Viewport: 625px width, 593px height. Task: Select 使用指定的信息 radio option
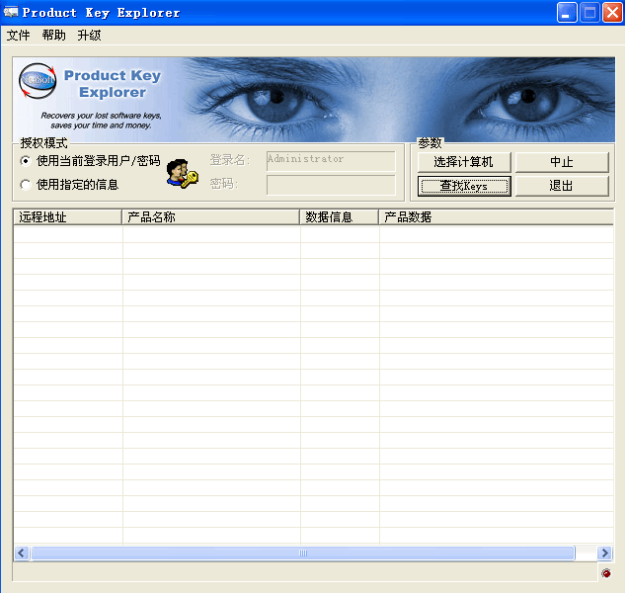(26, 185)
